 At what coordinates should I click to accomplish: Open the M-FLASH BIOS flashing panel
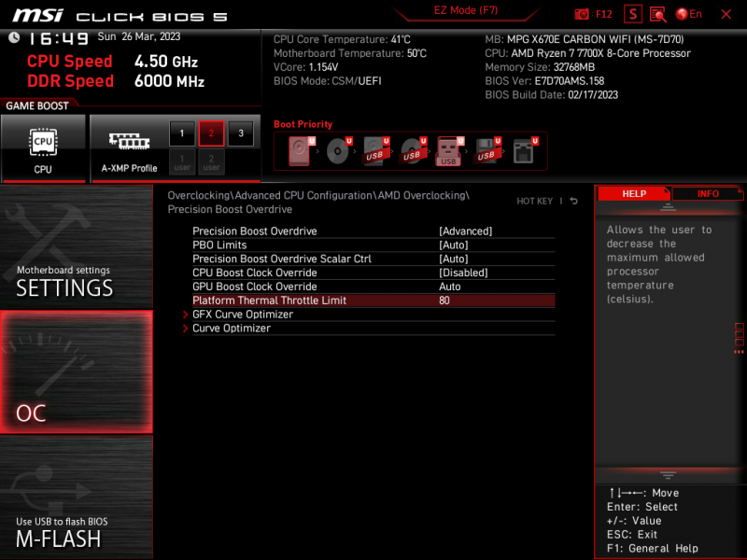[x=77, y=497]
